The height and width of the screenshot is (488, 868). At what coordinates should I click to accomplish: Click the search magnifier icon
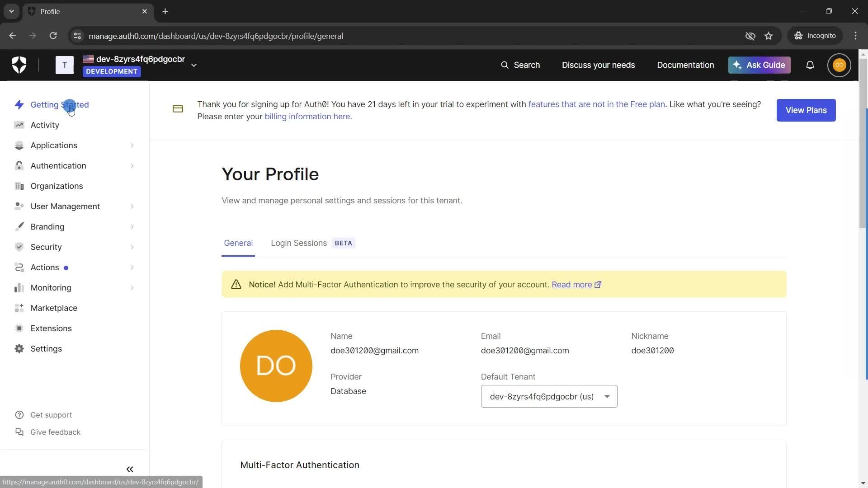[505, 65]
